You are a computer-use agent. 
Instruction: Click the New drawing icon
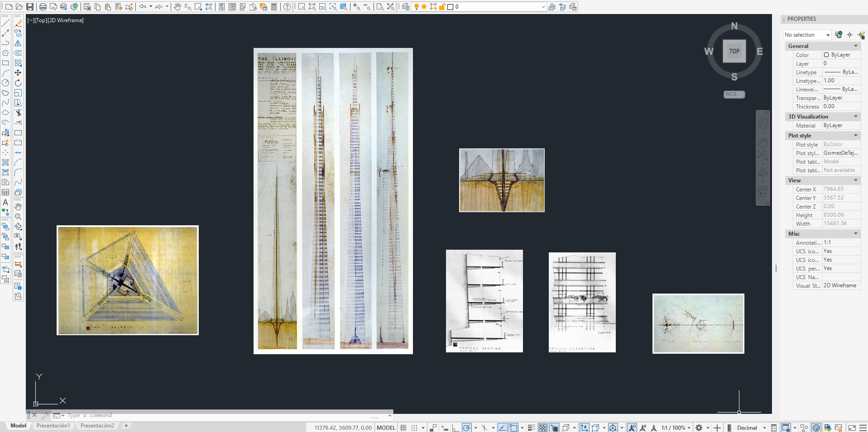[9, 7]
